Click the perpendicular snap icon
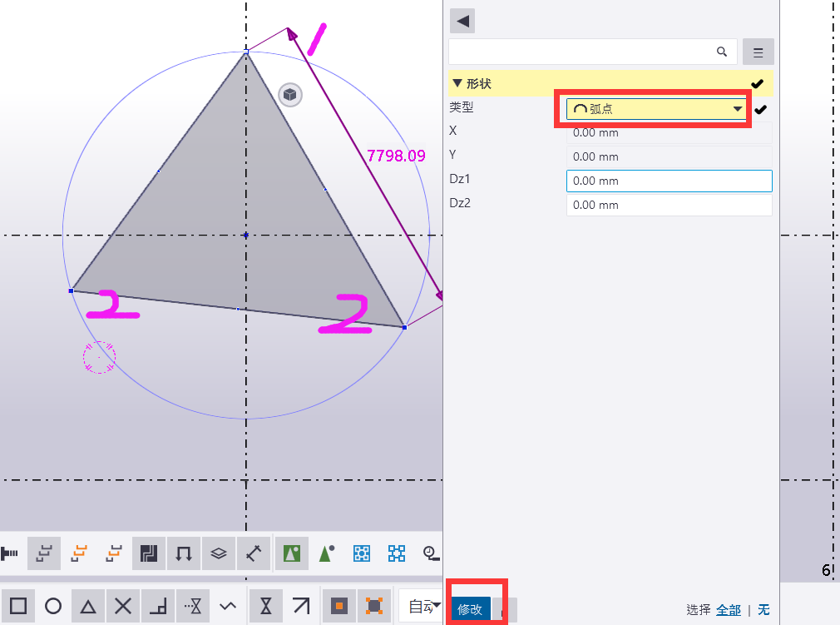 pyautogui.click(x=158, y=606)
